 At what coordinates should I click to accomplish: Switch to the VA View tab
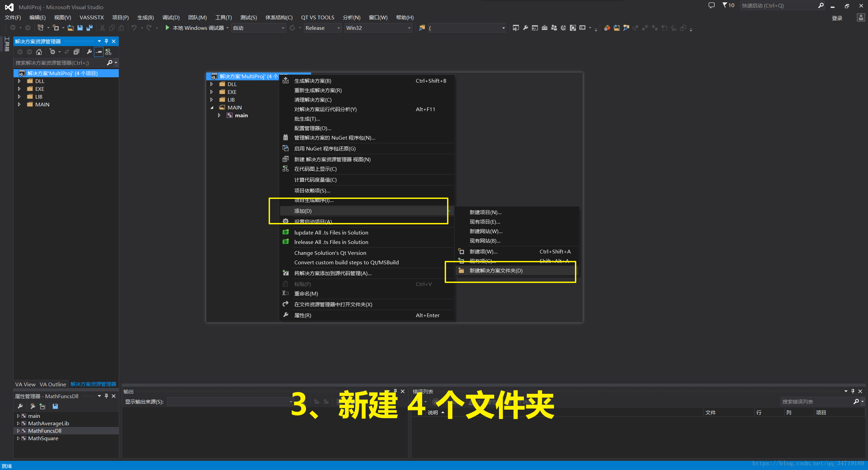25,384
